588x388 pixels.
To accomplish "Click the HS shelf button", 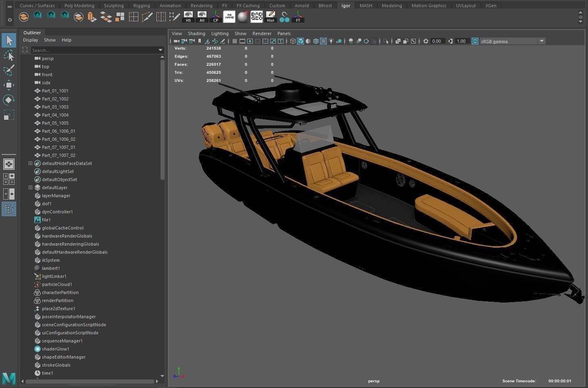I will pos(188,17).
